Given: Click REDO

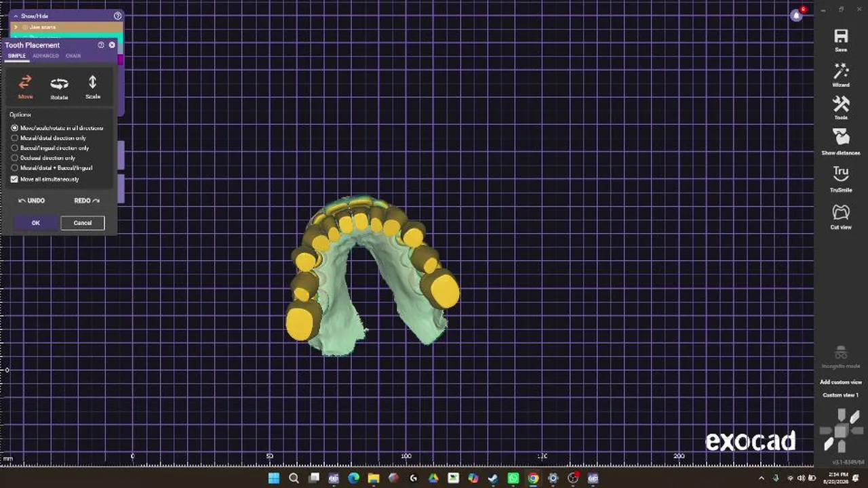Looking at the screenshot, I should 87,201.
